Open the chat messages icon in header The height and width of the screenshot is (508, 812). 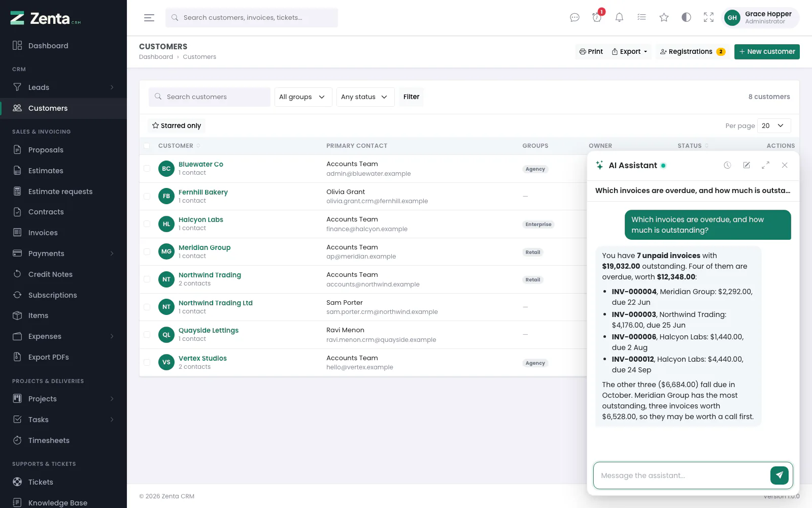coord(574,18)
